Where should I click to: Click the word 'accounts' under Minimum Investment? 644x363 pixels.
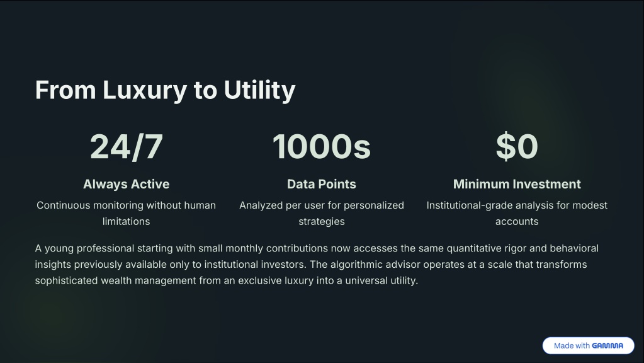point(517,222)
